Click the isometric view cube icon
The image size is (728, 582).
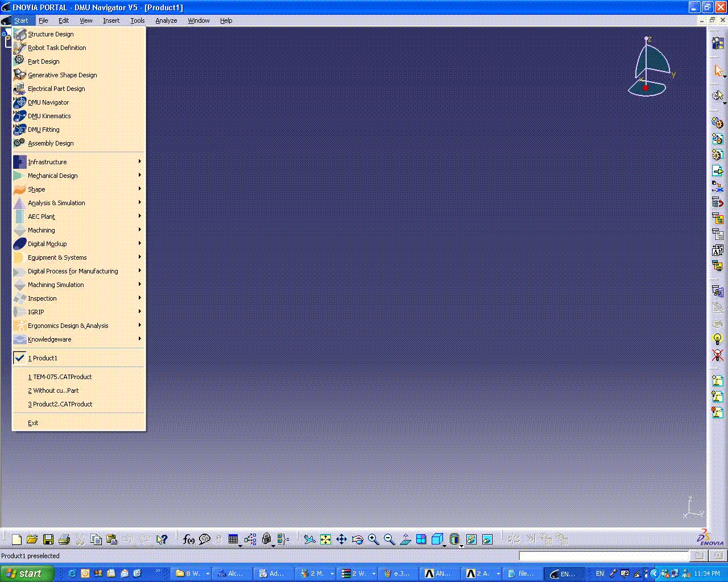[x=437, y=539]
